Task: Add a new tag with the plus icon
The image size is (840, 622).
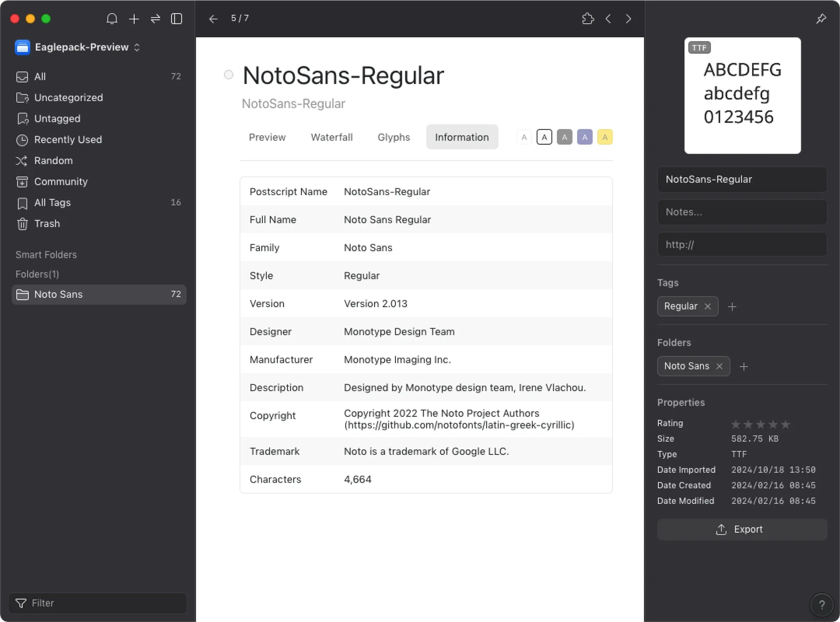Action: 732,307
